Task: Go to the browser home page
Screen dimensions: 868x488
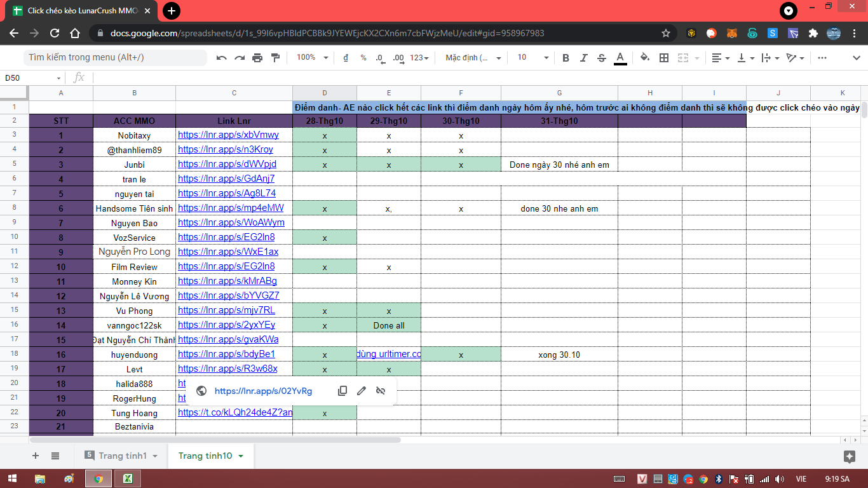Action: [75, 33]
